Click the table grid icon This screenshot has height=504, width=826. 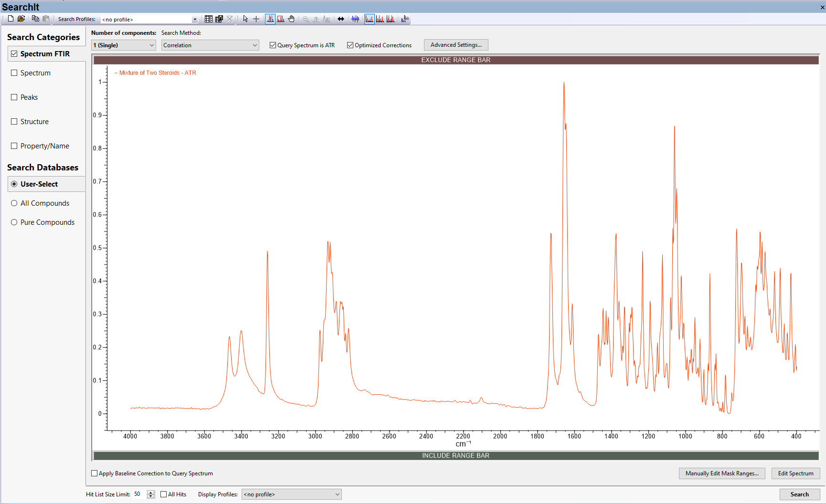[209, 19]
